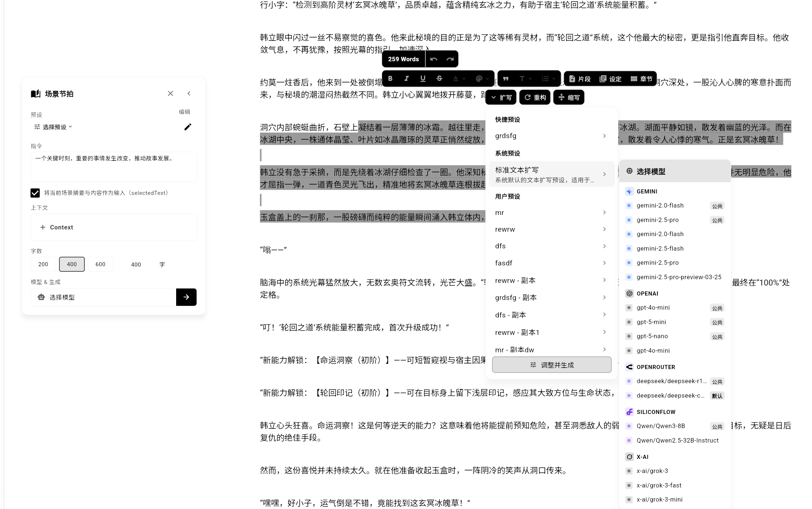The width and height of the screenshot is (812, 509).
Task: Uncheck use current scene summary as input
Action: point(35,193)
